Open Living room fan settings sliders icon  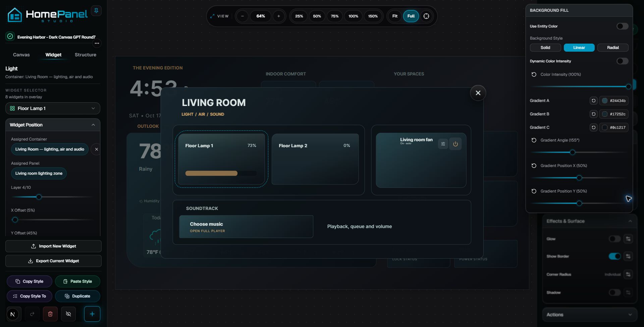coord(443,144)
